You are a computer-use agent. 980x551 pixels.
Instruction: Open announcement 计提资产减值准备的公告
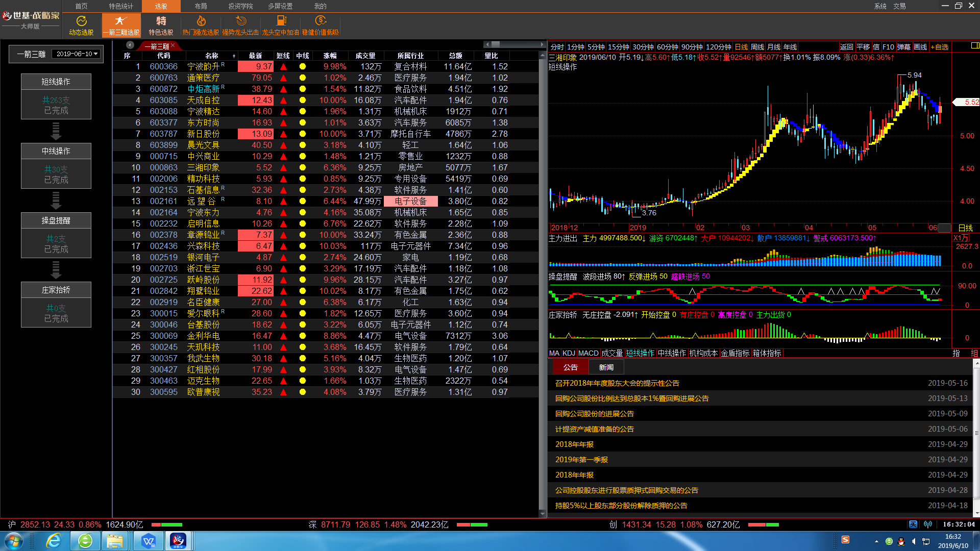(x=594, y=429)
